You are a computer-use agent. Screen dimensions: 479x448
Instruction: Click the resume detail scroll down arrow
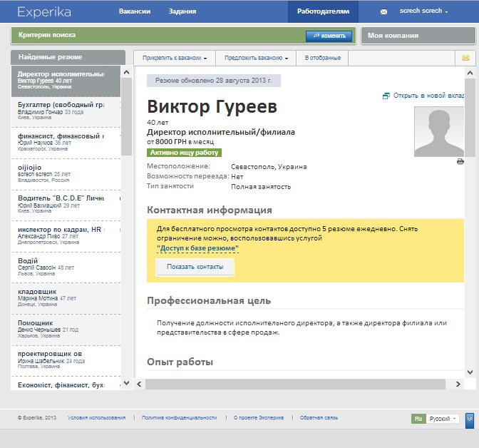[470, 372]
